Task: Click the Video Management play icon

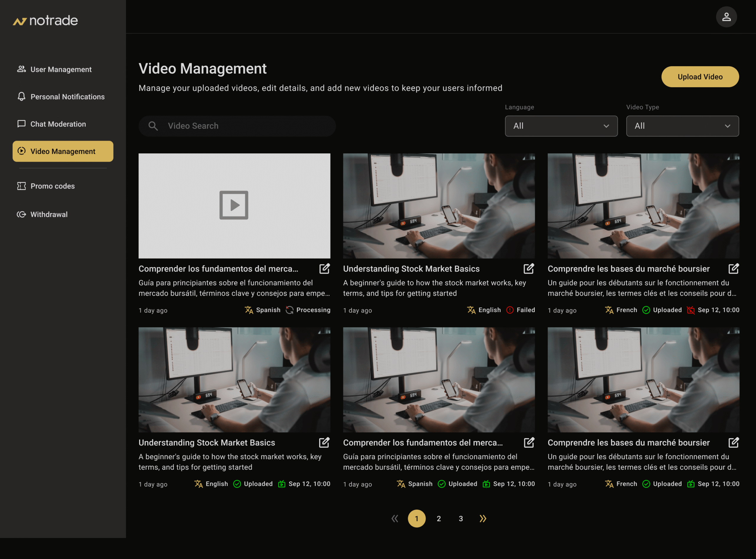Action: [x=21, y=151]
